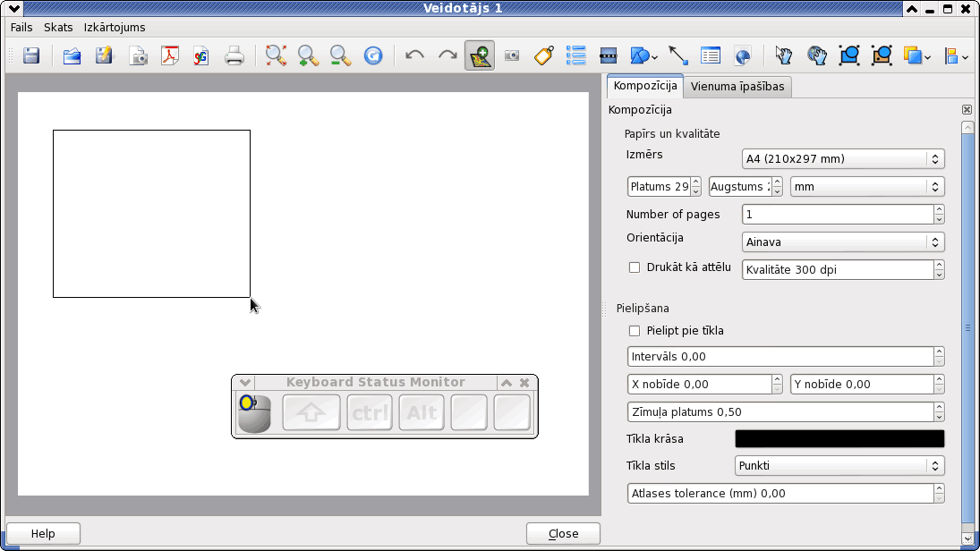Click the mouse icon in Keyboard Status Monitor
Screen dimensions: 980x551
[254, 413]
